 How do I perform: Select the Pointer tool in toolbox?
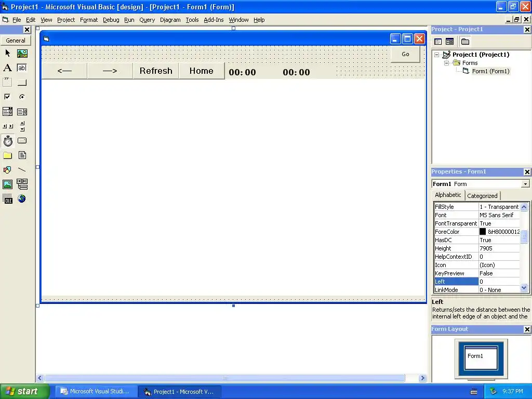tap(7, 54)
